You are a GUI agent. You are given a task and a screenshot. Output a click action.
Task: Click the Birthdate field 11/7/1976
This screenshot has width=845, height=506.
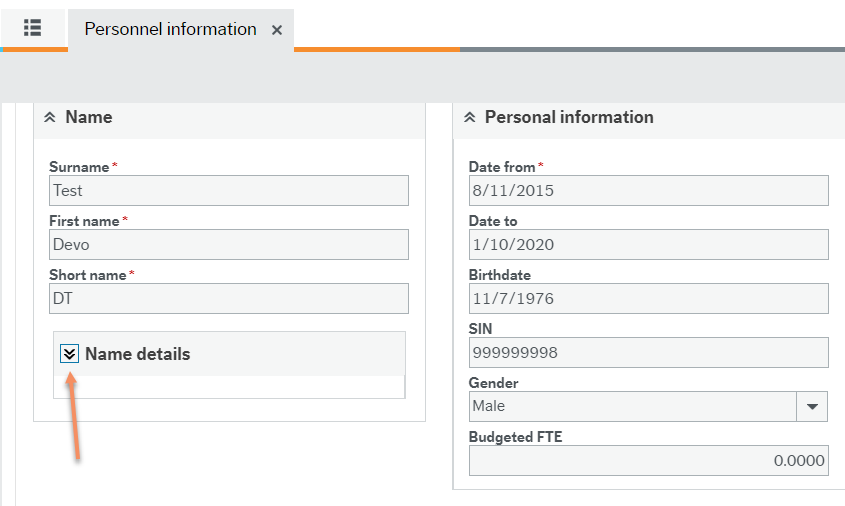point(648,298)
